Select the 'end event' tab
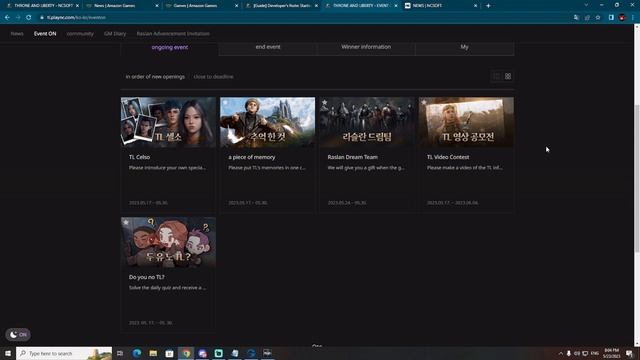The image size is (640, 360). (x=268, y=47)
